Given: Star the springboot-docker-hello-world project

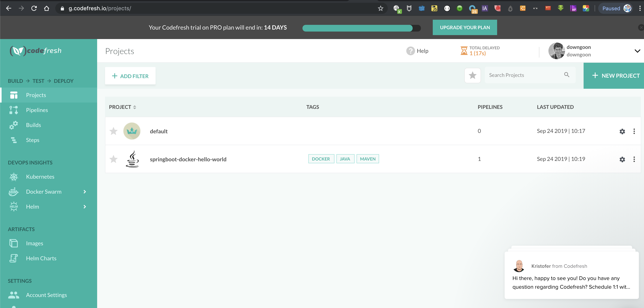Looking at the screenshot, I should pos(114,159).
